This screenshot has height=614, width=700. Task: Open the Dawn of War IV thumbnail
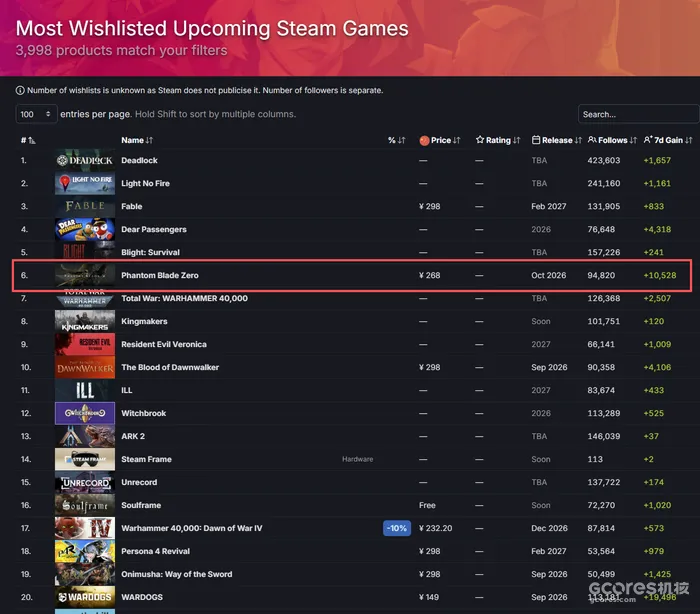pyautogui.click(x=85, y=528)
